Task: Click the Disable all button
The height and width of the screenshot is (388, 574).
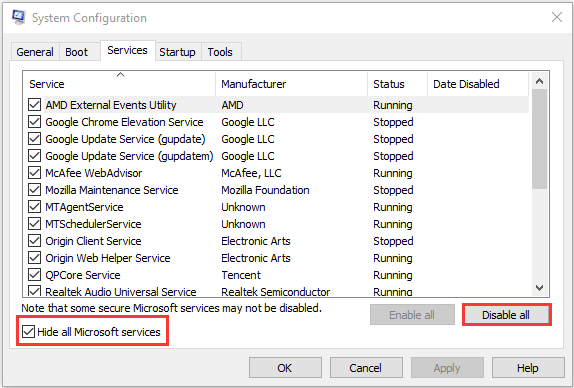Action: tap(506, 315)
